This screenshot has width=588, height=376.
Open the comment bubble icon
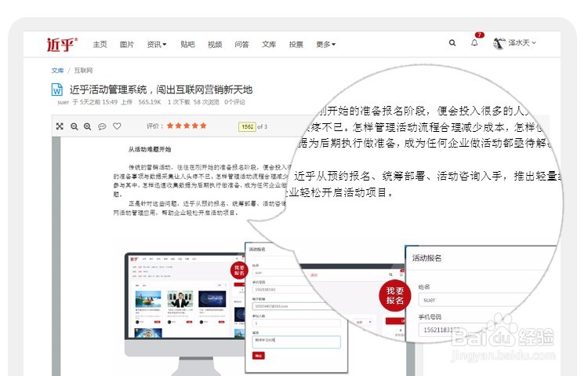point(102,126)
